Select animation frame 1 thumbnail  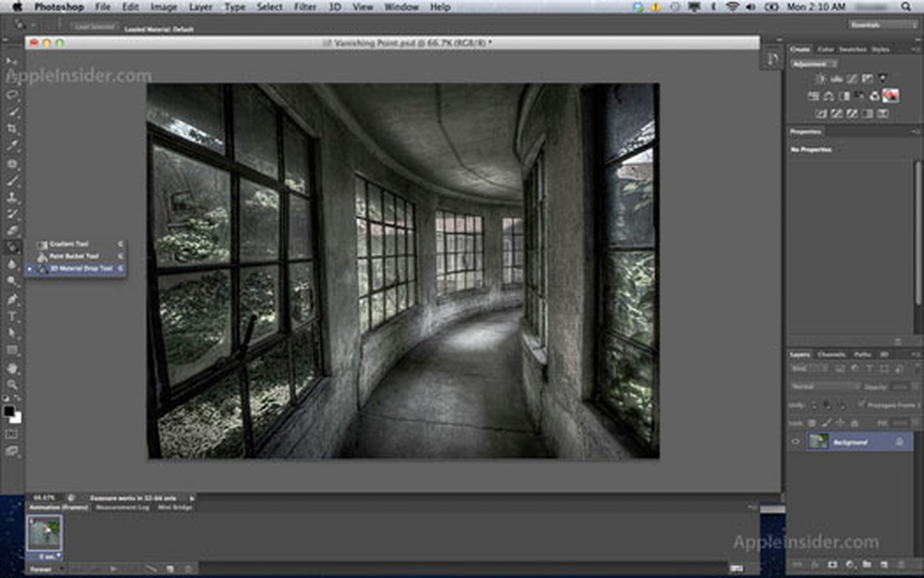pos(45,533)
